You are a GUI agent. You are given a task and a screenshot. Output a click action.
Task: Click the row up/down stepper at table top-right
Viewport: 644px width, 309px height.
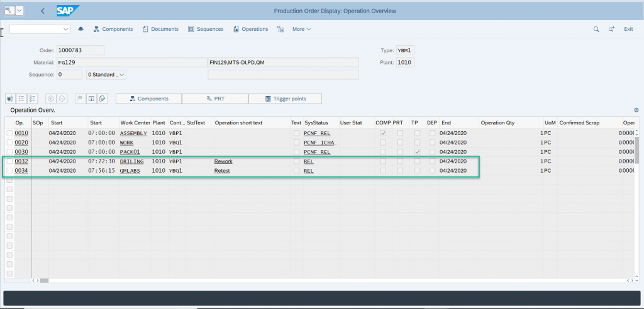pyautogui.click(x=637, y=133)
